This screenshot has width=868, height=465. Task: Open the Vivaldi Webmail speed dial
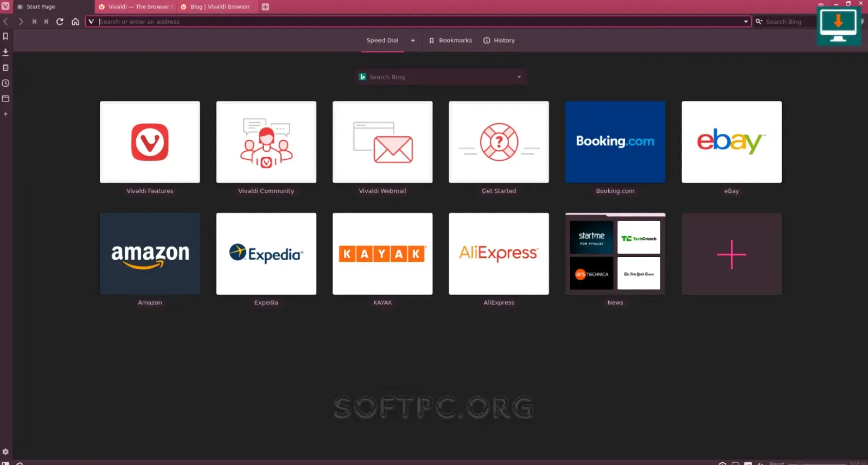tap(382, 142)
